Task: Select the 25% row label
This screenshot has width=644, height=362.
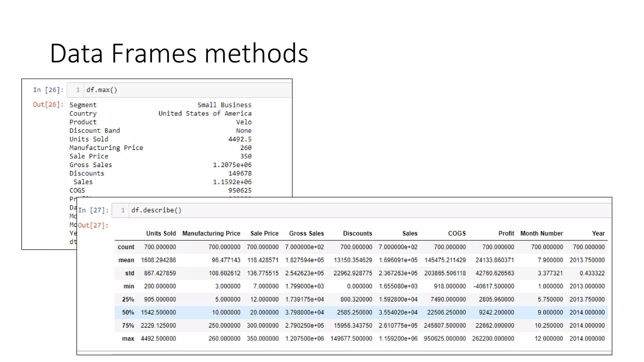Action: click(x=128, y=299)
